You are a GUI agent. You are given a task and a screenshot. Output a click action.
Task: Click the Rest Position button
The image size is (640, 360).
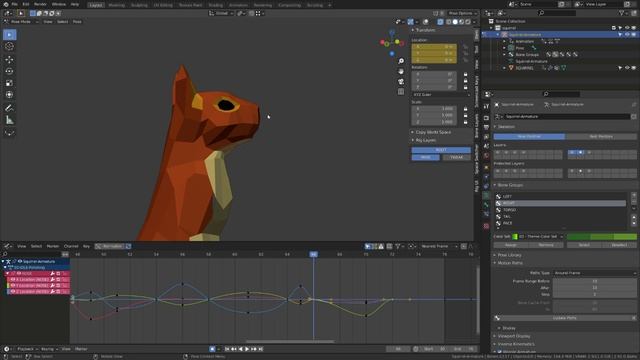(601, 136)
